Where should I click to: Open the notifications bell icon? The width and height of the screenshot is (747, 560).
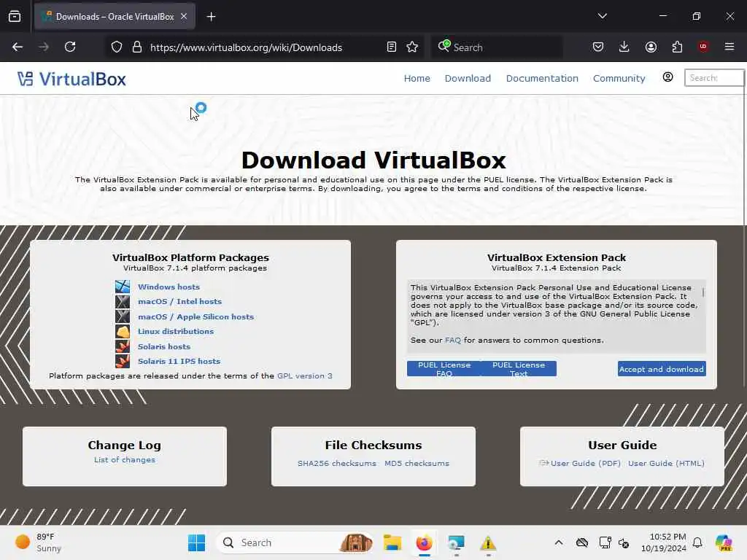coord(697,542)
